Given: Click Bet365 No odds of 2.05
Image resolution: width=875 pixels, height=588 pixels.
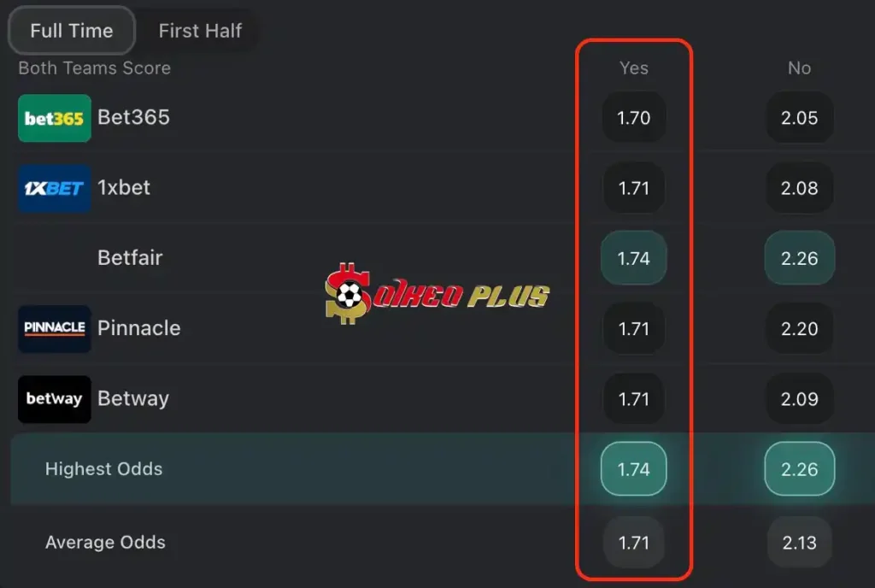Looking at the screenshot, I should coord(799,118).
